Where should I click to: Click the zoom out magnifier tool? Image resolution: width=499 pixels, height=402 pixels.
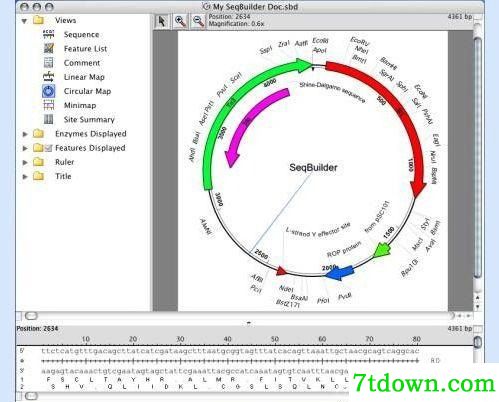(199, 21)
